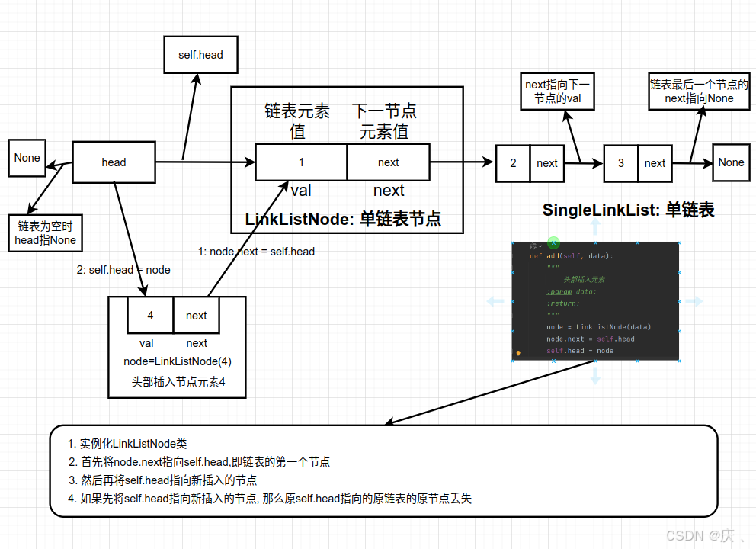Select the 'next' cell beside value 3
Image resolution: width=756 pixels, height=549 pixels.
pyautogui.click(x=655, y=163)
